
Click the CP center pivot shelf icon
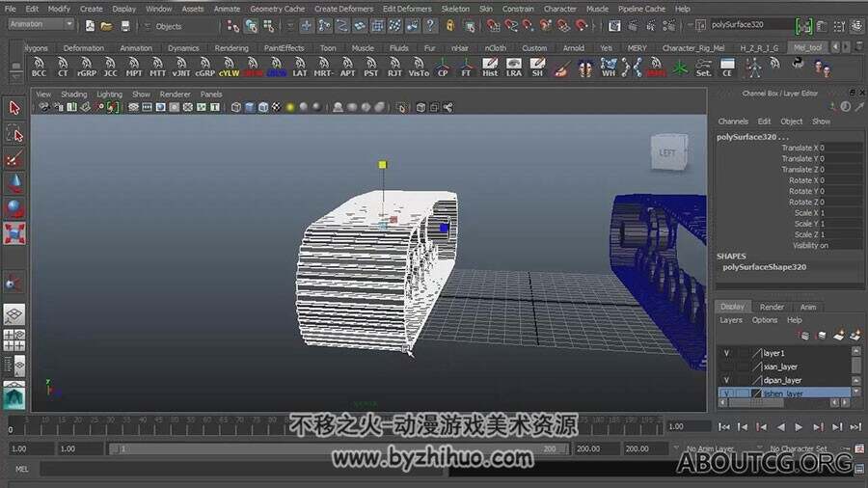point(443,67)
